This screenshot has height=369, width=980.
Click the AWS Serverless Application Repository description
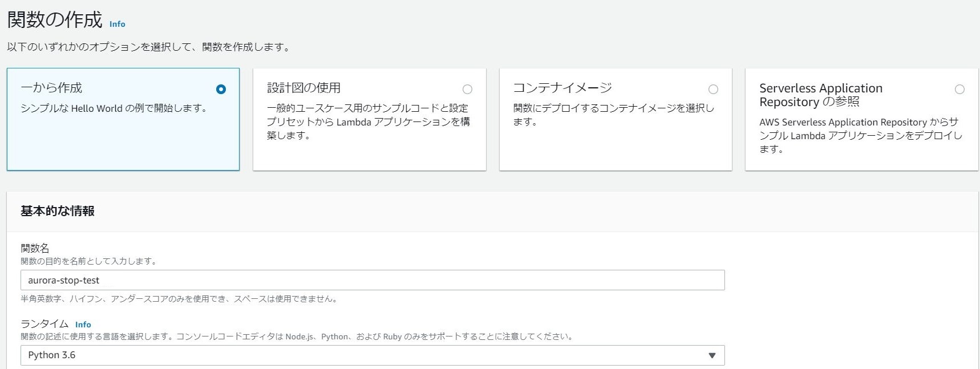point(858,135)
